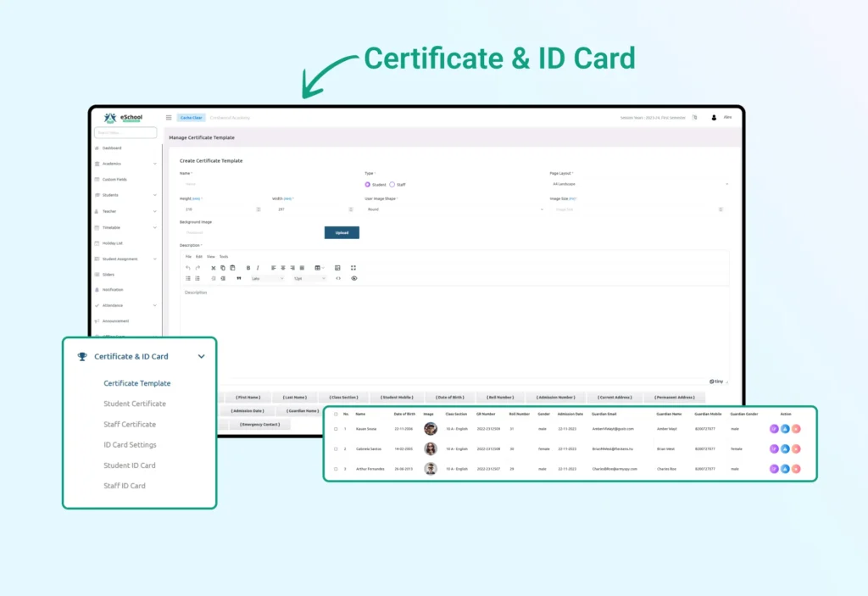Check the checkbox for Gabriela Santos row
This screenshot has height=596, width=868.
tap(336, 448)
